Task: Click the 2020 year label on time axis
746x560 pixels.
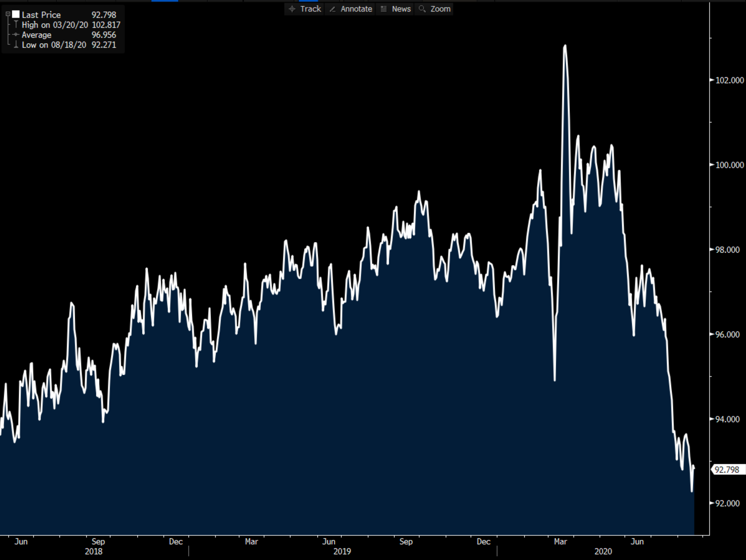Action: (603, 551)
